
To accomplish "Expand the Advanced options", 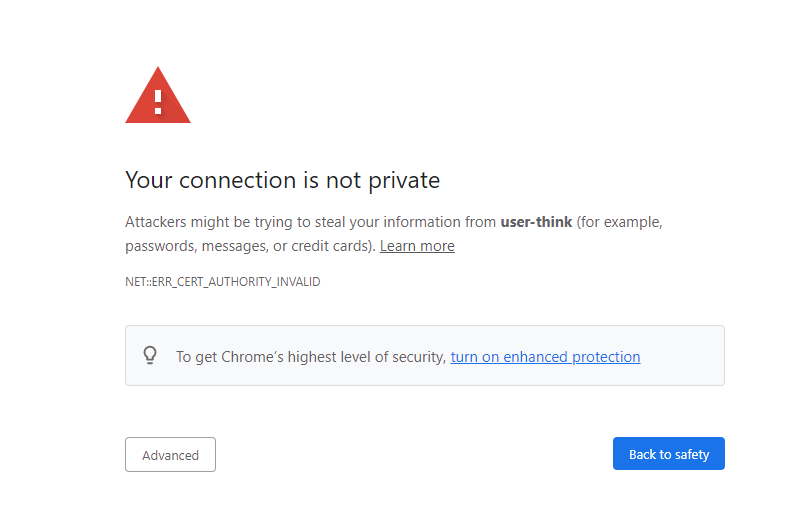I will pos(170,455).
